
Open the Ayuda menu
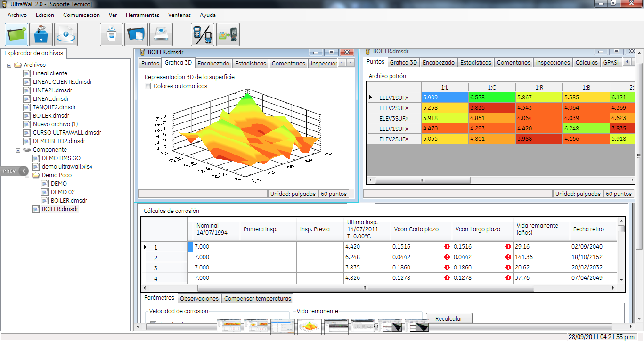[x=208, y=15]
